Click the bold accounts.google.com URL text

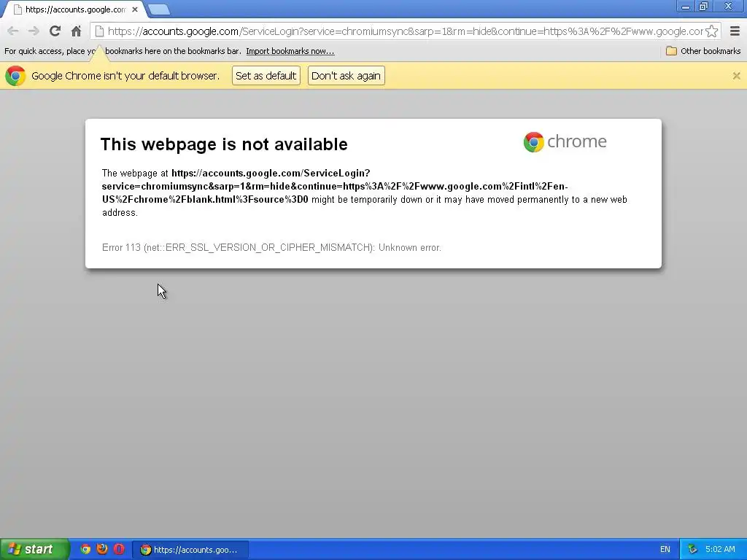pyautogui.click(x=335, y=186)
